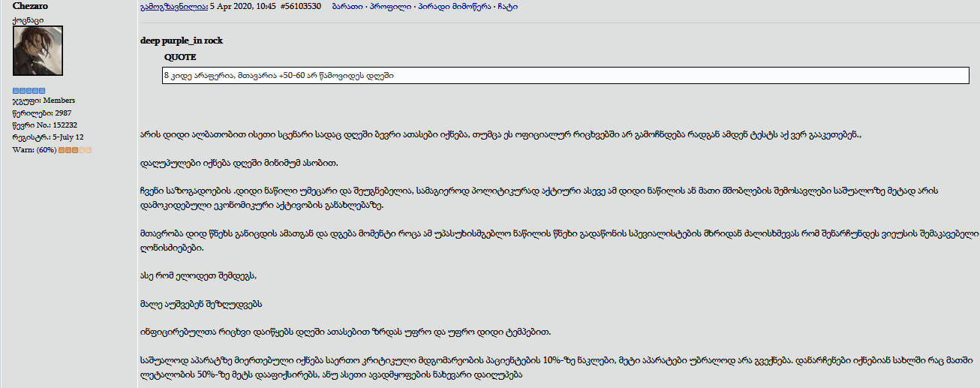
Task: Click quoted text box '8 კიდე არაფერია'
Action: pyautogui.click(x=566, y=76)
